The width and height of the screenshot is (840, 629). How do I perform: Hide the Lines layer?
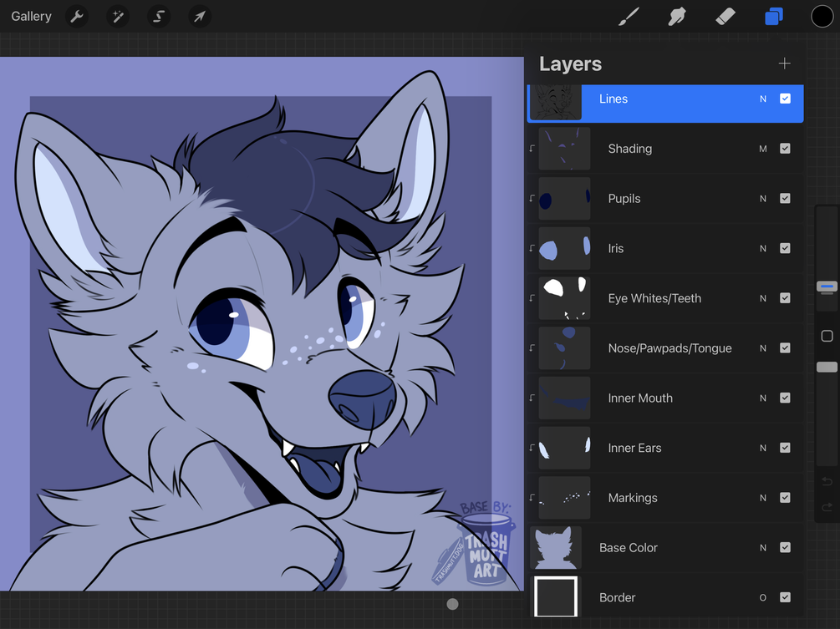click(785, 99)
